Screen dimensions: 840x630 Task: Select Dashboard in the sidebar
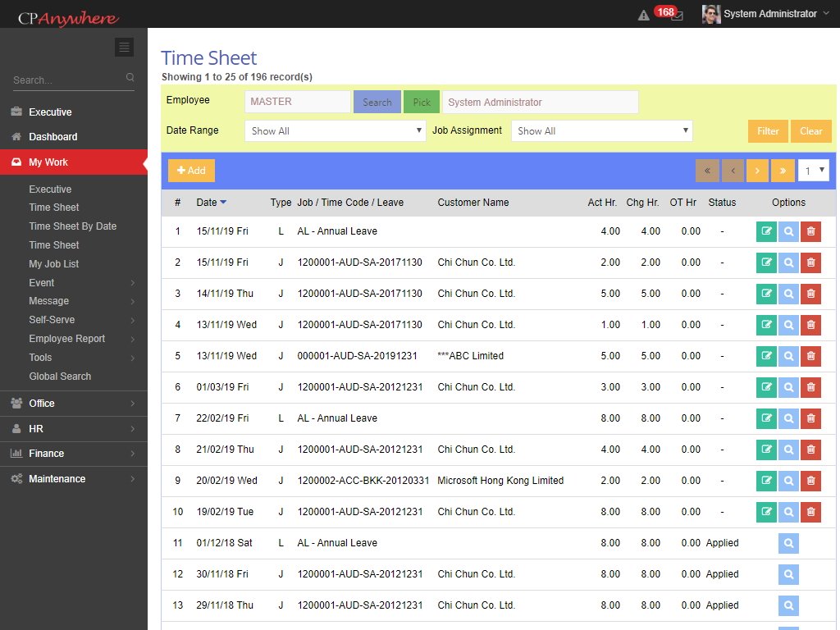(53, 137)
